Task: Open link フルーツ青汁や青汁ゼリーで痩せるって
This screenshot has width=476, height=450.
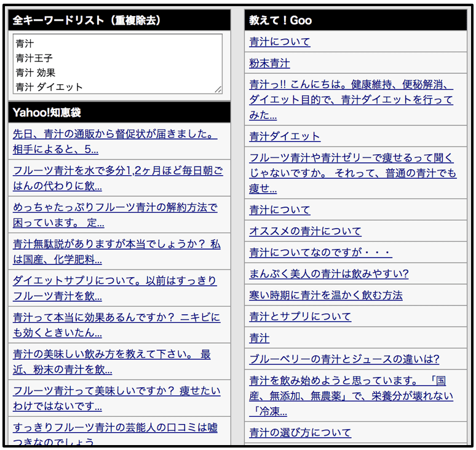Action: [x=353, y=173]
